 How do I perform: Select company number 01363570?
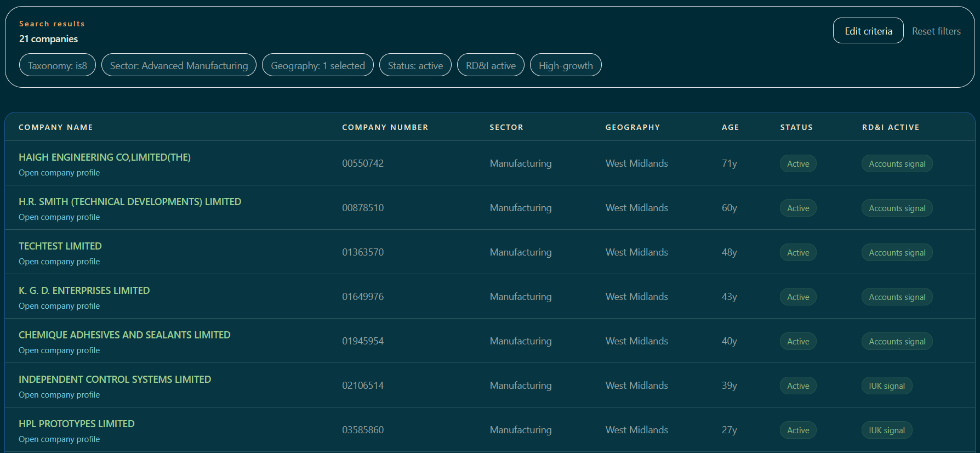[x=363, y=252]
